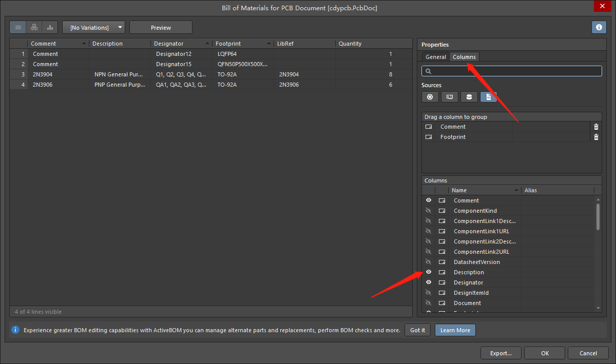Viewport: 616px width, 364px height.
Task: Remove Comment from the grouping list
Action: click(x=596, y=127)
